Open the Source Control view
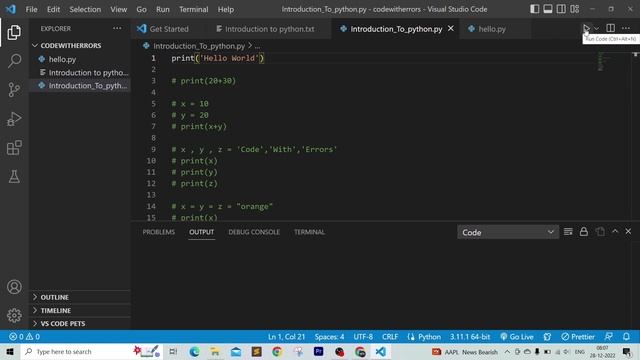This screenshot has height=360, width=640. (x=14, y=89)
